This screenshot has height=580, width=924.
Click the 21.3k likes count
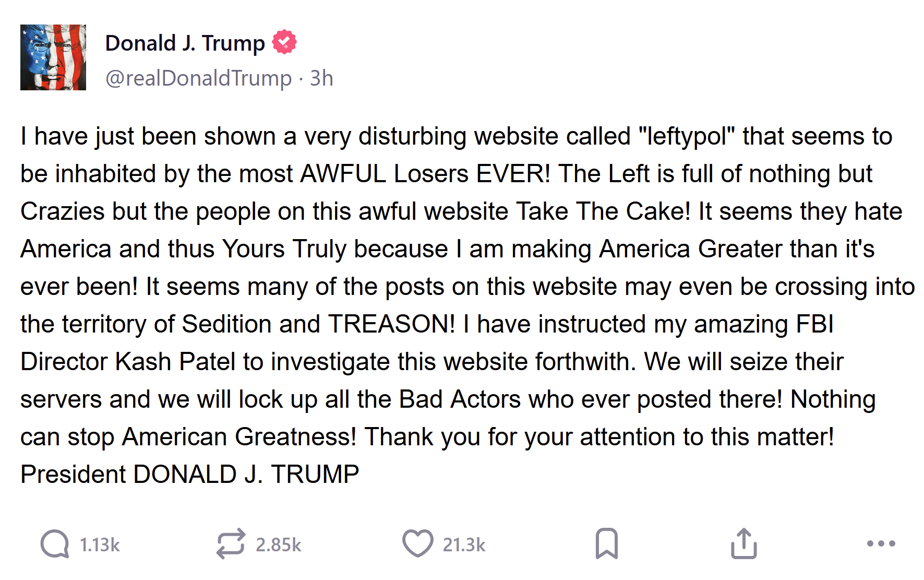coord(464,545)
